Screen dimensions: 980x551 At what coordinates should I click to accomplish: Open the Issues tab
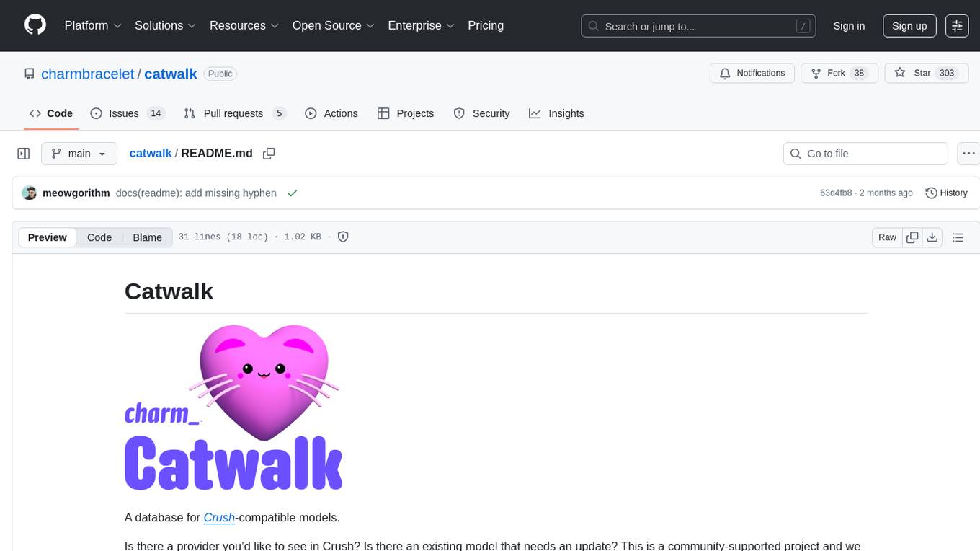tap(128, 113)
